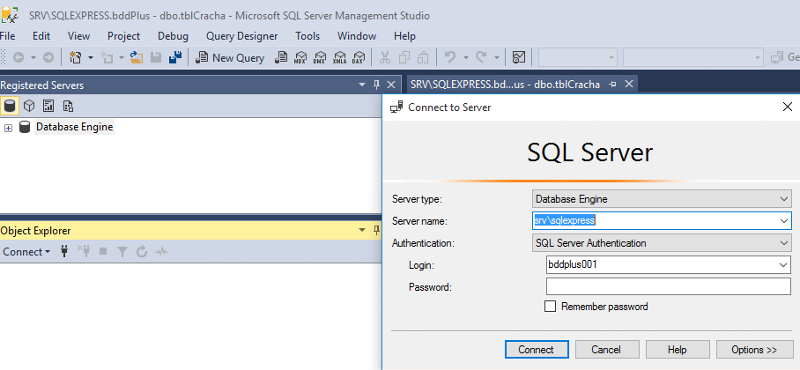Click the Cancel button in dialog
Screen dimensions: 800x370
pos(607,350)
